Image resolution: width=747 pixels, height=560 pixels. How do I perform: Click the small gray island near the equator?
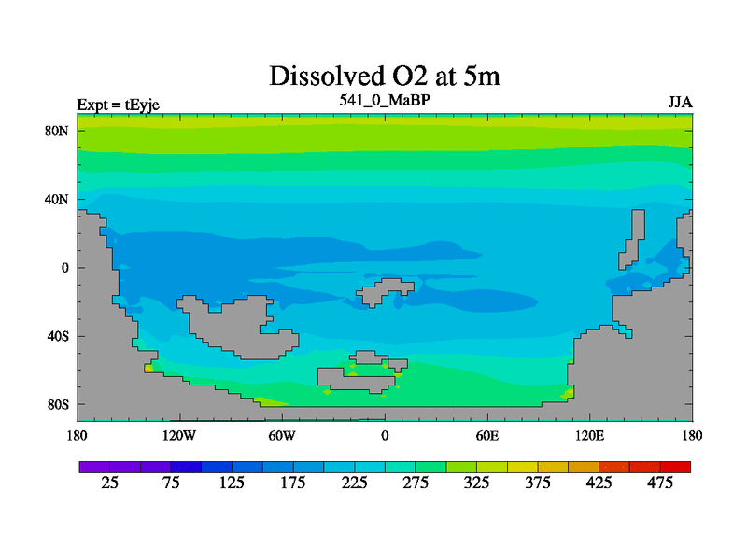pyautogui.click(x=380, y=292)
